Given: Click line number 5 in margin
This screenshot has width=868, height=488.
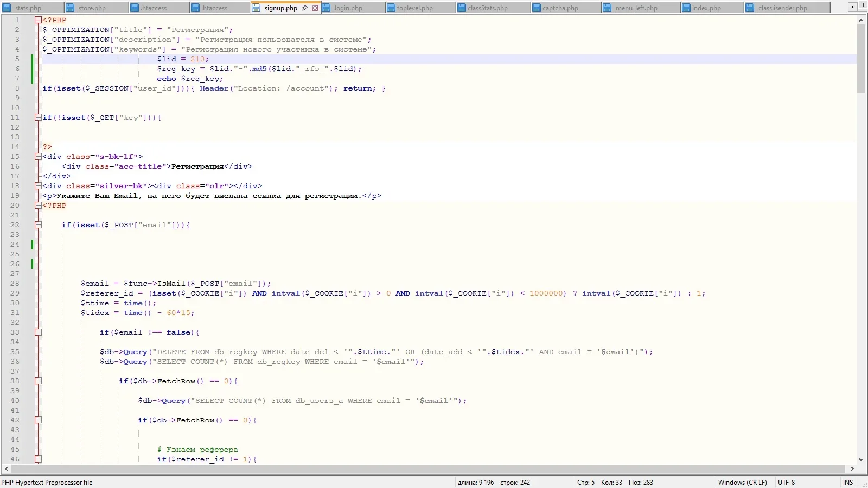Looking at the screenshot, I should (x=17, y=59).
